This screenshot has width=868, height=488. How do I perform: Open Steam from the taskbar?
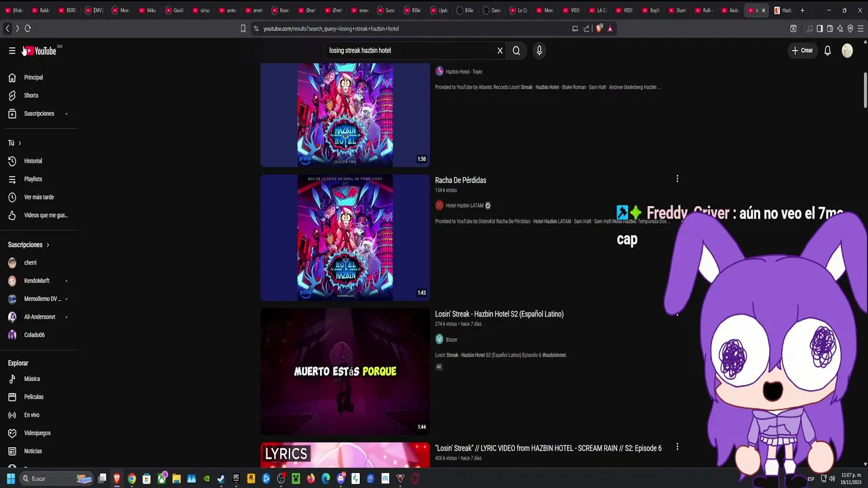click(x=221, y=479)
